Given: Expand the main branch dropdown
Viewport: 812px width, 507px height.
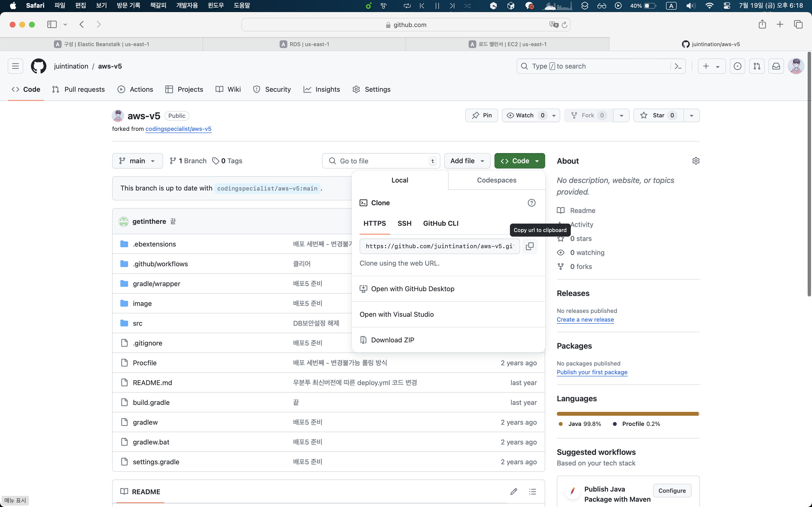Looking at the screenshot, I should 137,161.
